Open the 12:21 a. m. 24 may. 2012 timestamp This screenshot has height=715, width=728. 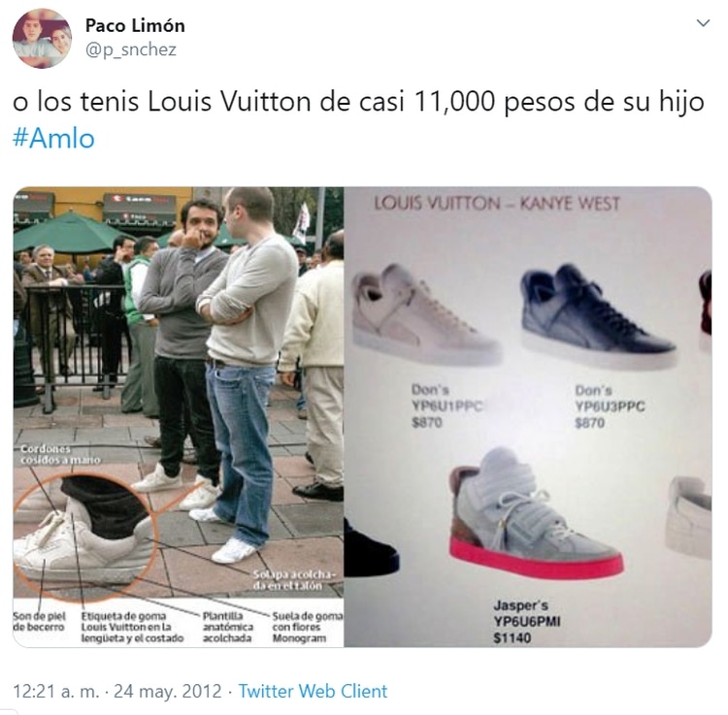117,691
